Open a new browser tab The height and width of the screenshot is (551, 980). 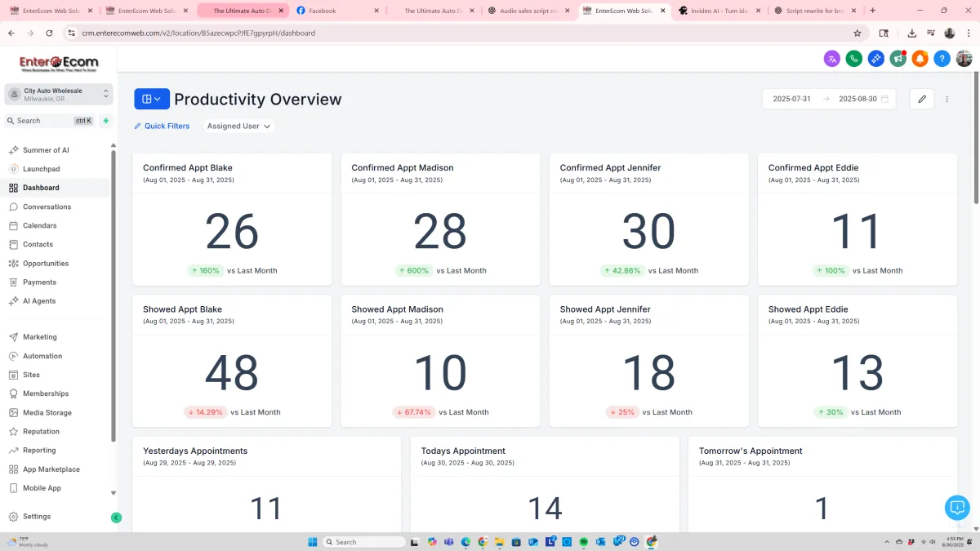click(x=873, y=11)
